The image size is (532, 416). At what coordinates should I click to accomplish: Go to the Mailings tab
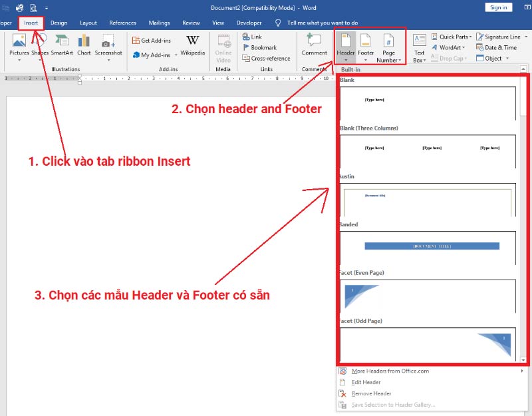[159, 23]
